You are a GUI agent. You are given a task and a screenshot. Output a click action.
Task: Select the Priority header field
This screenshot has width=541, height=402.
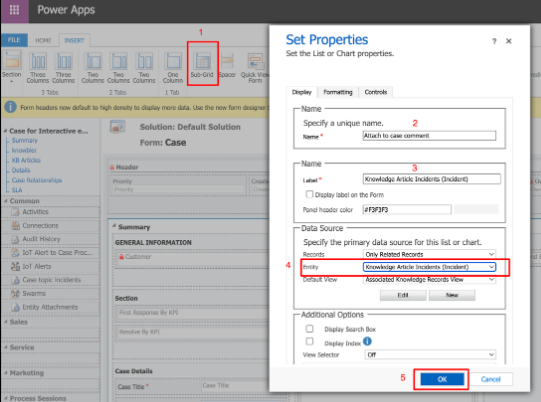(178, 185)
